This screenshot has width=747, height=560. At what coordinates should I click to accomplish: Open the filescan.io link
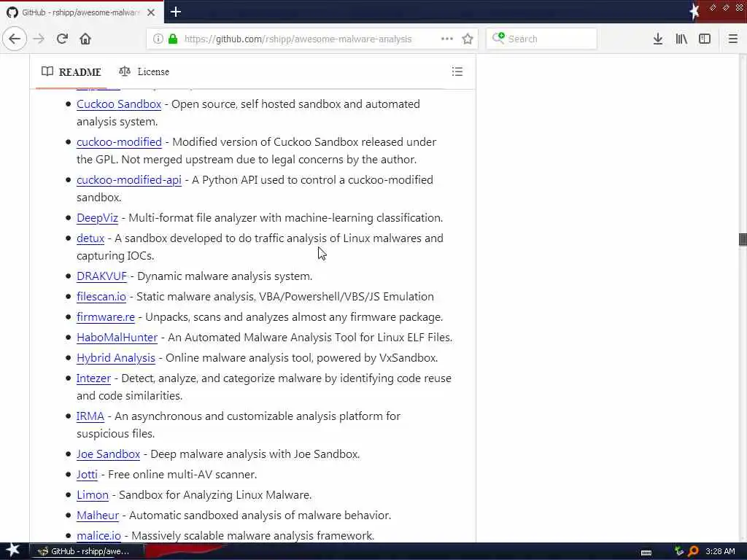point(101,297)
